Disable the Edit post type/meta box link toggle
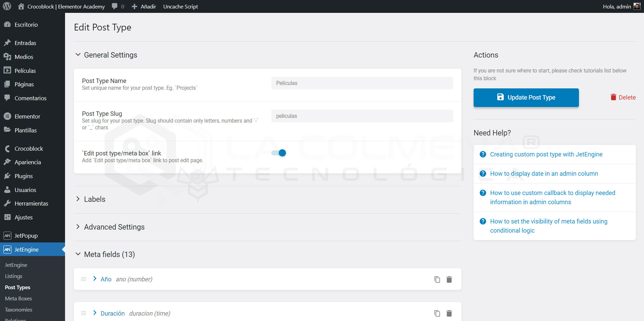Viewport: 644px width, 321px height. pos(279,153)
